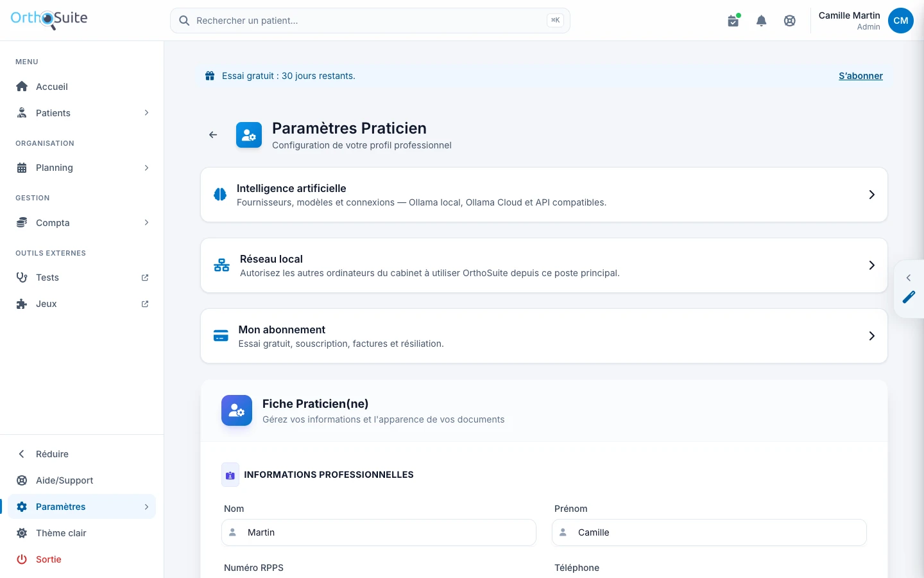
Task: Click the network icon for Réseau local
Action: [221, 265]
